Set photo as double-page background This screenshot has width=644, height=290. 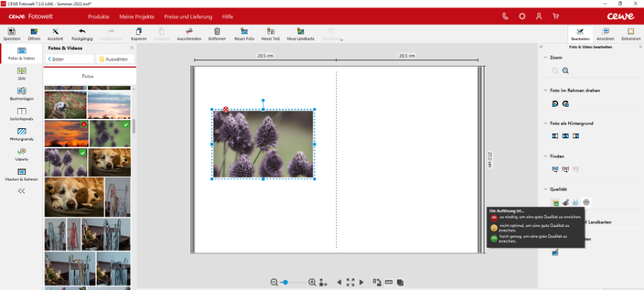(x=565, y=135)
